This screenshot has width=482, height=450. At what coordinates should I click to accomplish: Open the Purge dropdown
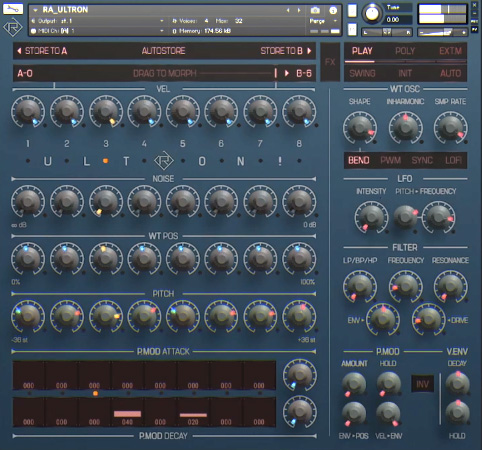(335, 21)
